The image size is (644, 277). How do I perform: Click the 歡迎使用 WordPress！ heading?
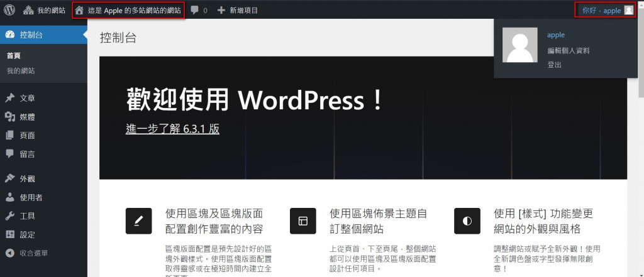point(255,100)
